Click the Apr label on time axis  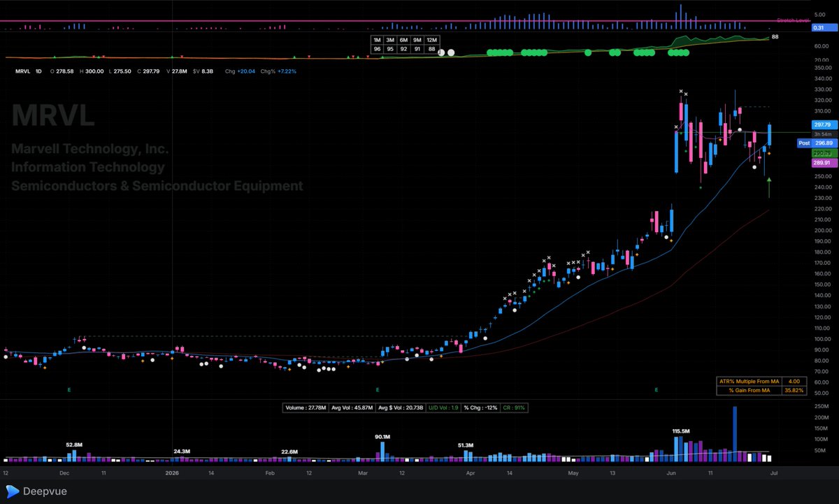point(470,473)
